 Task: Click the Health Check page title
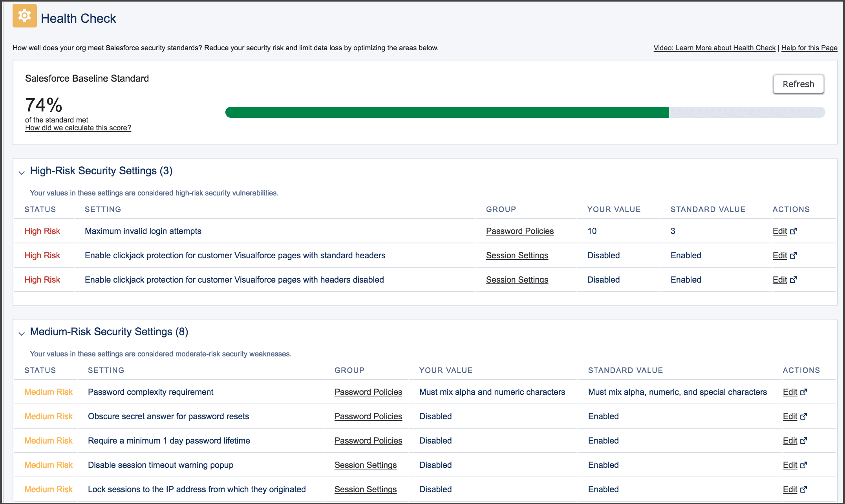(79, 18)
